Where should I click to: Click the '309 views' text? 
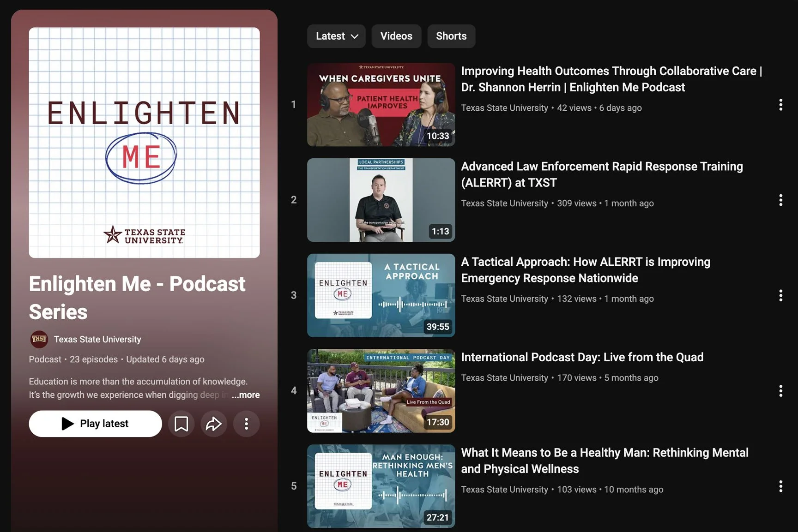click(577, 203)
